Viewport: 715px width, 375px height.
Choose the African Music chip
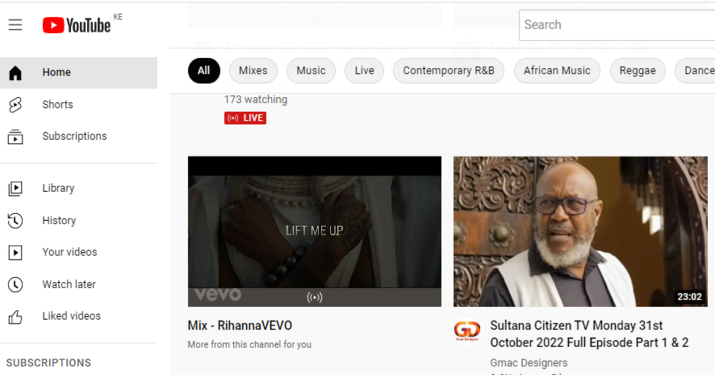[557, 71]
